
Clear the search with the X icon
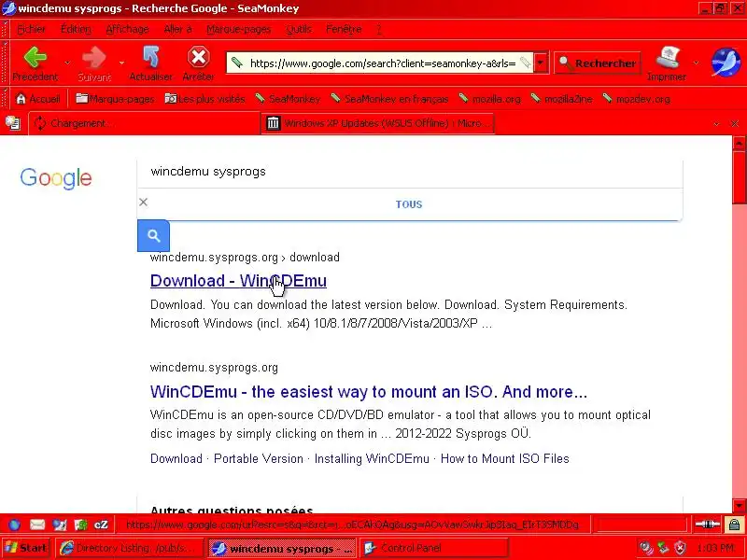pyautogui.click(x=144, y=203)
